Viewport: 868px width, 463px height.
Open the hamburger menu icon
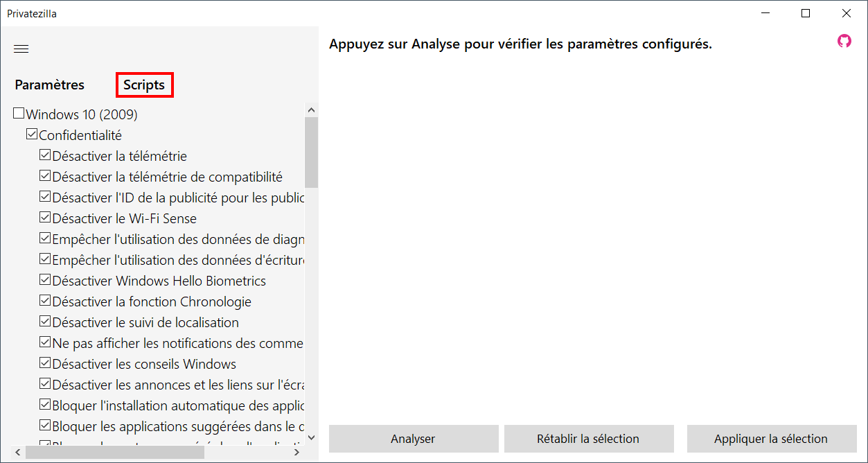21,49
